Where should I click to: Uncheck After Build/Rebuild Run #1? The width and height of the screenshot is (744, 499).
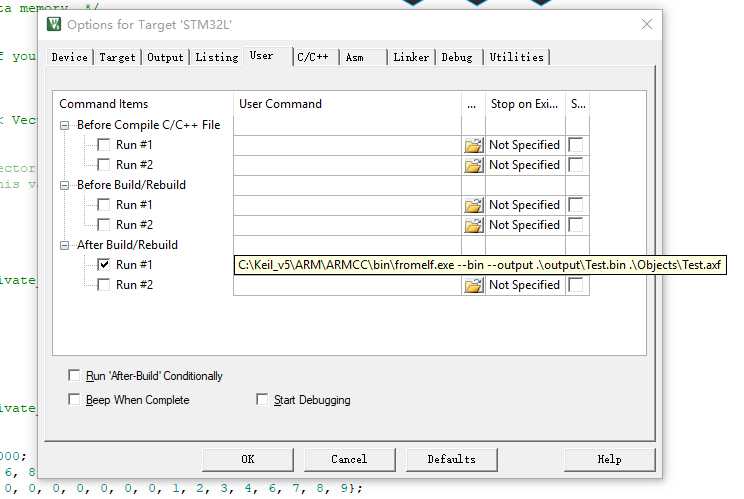point(103,264)
